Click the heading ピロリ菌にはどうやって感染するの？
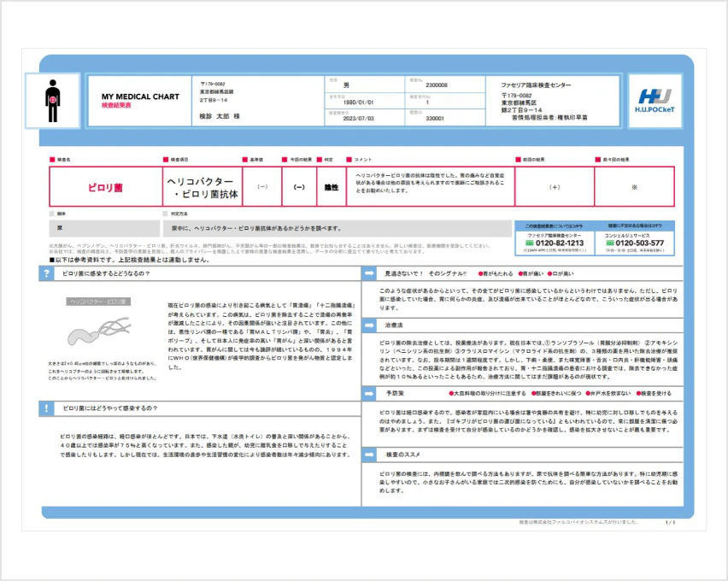This screenshot has width=728, height=581. coord(110,408)
